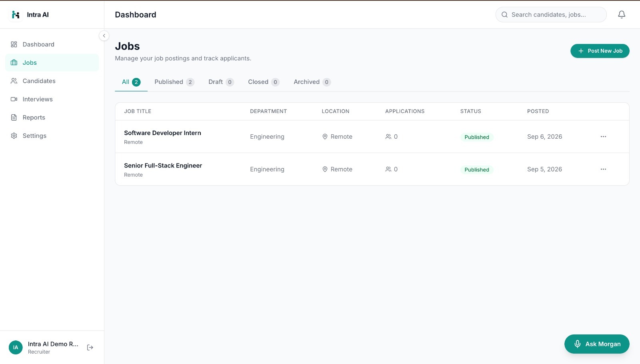Click Ask Morgan assistant button label

pos(603,344)
